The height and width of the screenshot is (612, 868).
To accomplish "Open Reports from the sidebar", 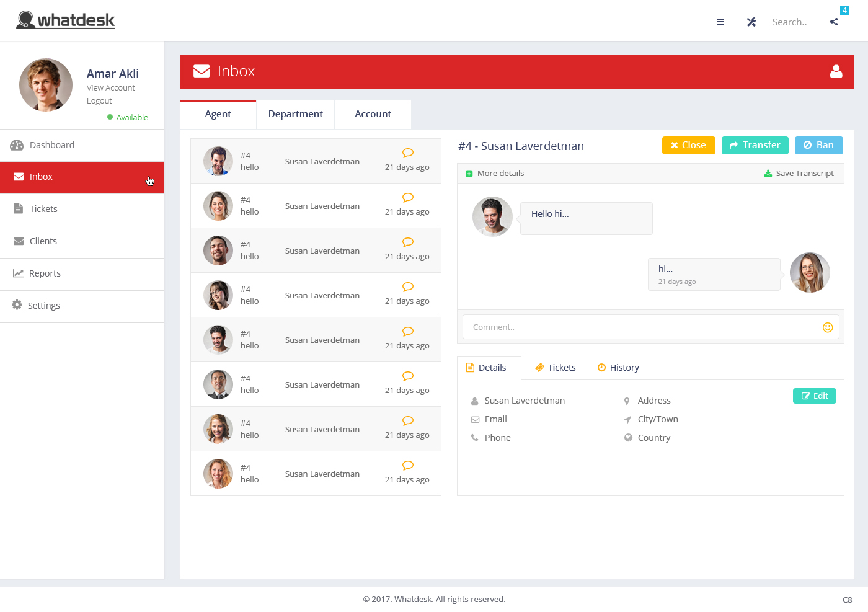I will (45, 273).
